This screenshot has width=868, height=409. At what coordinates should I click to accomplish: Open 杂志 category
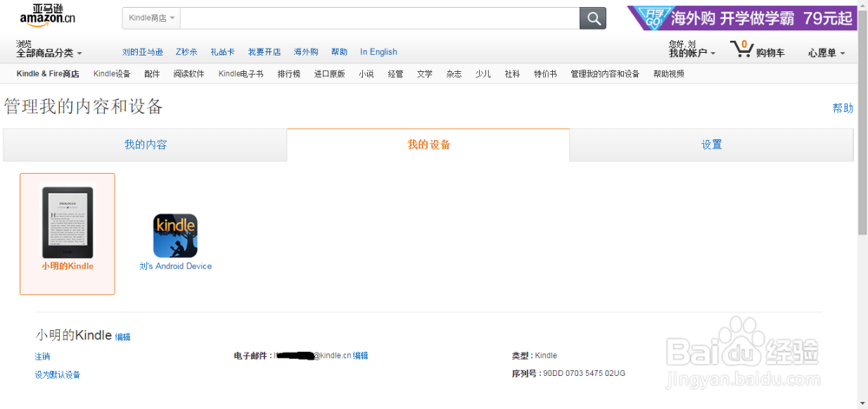(454, 74)
